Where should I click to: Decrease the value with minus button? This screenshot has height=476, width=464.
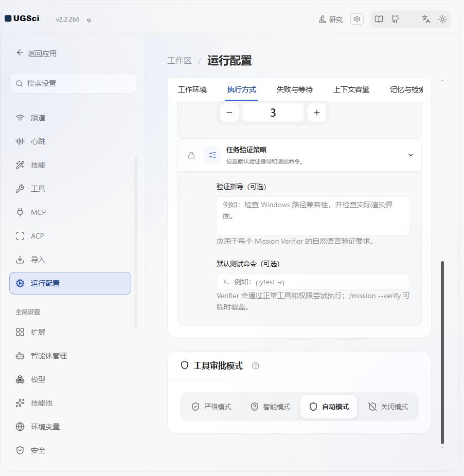pos(229,113)
